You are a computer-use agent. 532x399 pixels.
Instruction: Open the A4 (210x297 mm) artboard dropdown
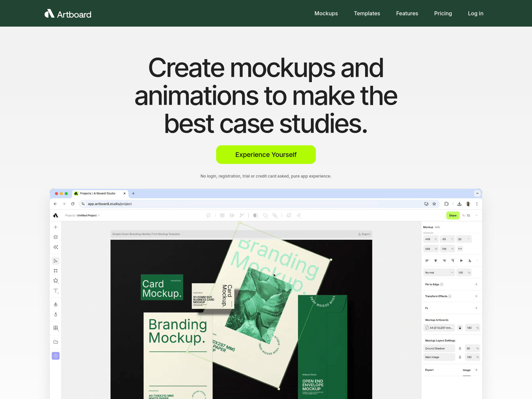tap(439, 328)
